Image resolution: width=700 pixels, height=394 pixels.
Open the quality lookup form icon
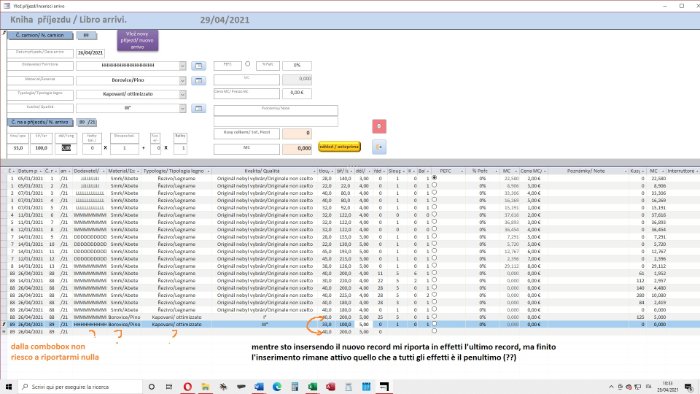pyautogui.click(x=199, y=108)
